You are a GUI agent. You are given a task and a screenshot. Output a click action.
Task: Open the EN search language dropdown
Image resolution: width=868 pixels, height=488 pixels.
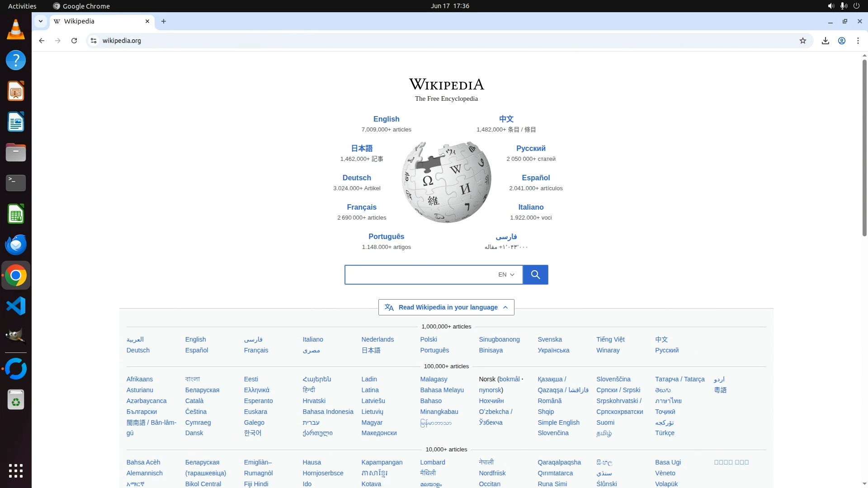506,275
